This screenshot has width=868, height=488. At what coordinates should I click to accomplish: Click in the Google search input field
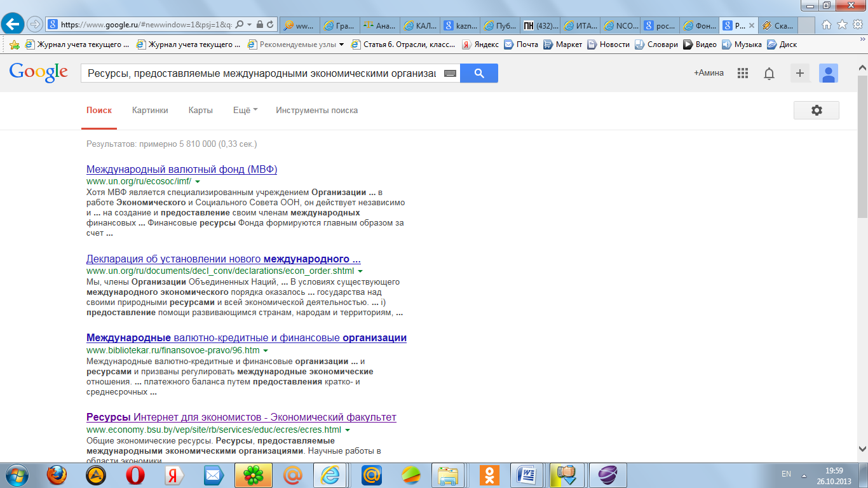[x=262, y=73]
